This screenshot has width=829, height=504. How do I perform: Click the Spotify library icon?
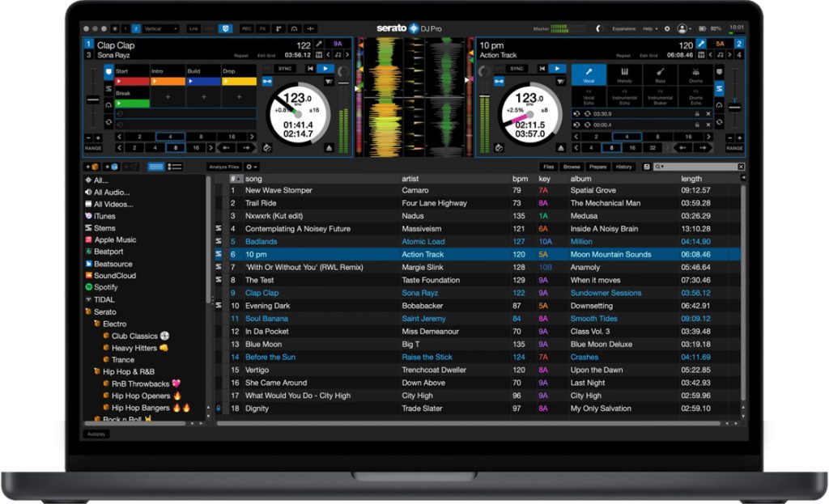coord(89,287)
